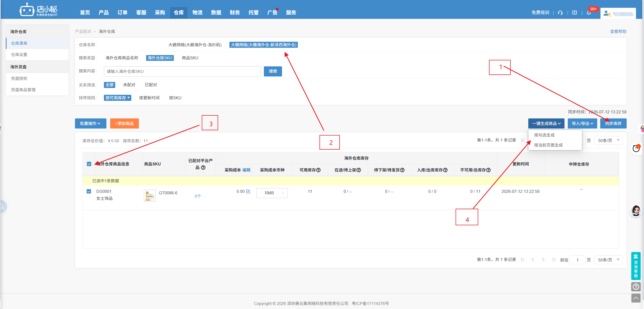Open the 物流 top navigation tab
The height and width of the screenshot is (309, 644).
click(197, 13)
